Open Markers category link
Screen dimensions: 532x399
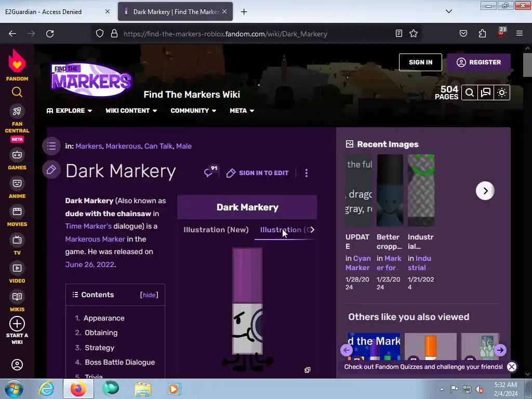coord(88,146)
